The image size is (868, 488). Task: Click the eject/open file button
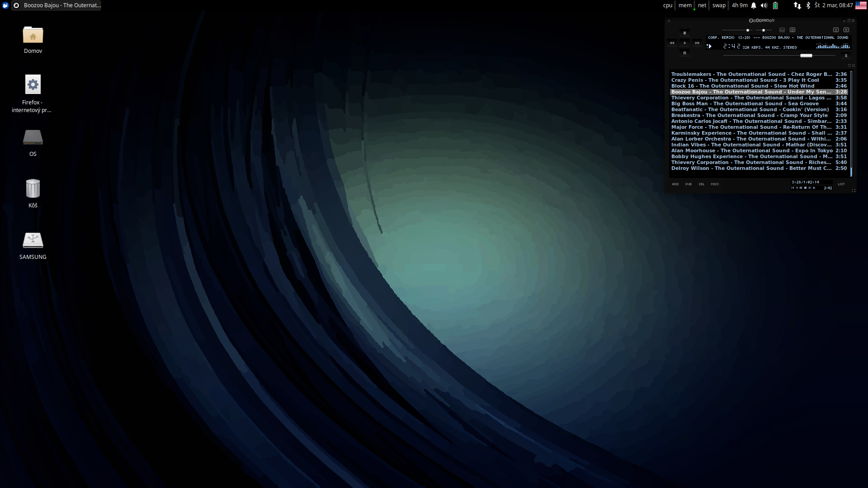846,56
